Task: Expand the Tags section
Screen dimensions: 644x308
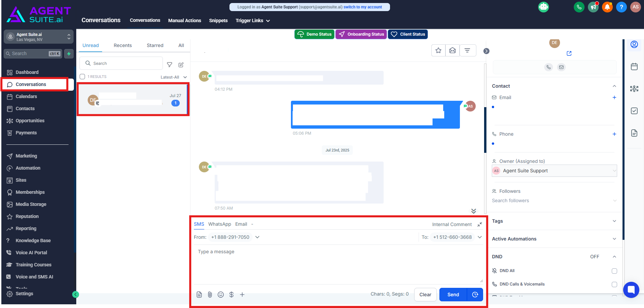Action: (x=554, y=221)
